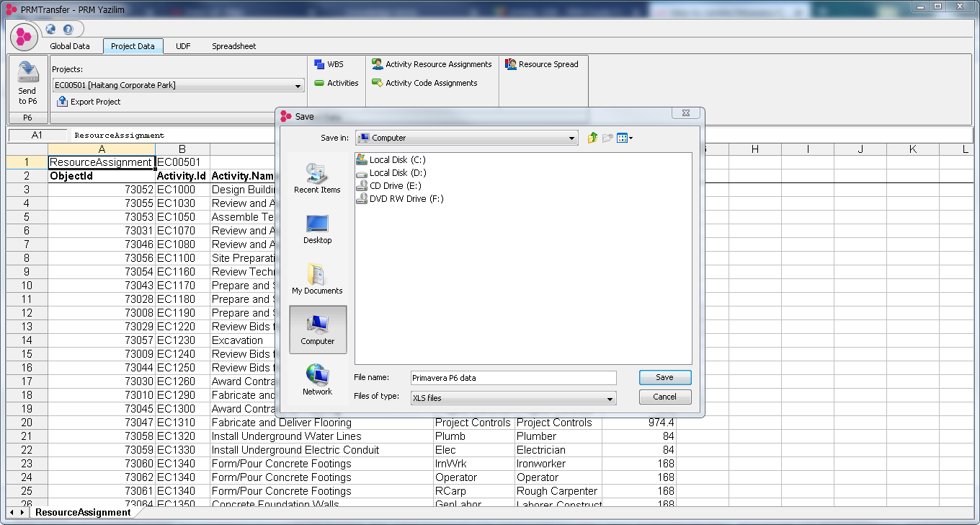Viewport: 980px width, 525px height.
Task: Open the PRM application menu orb
Action: coord(24,35)
